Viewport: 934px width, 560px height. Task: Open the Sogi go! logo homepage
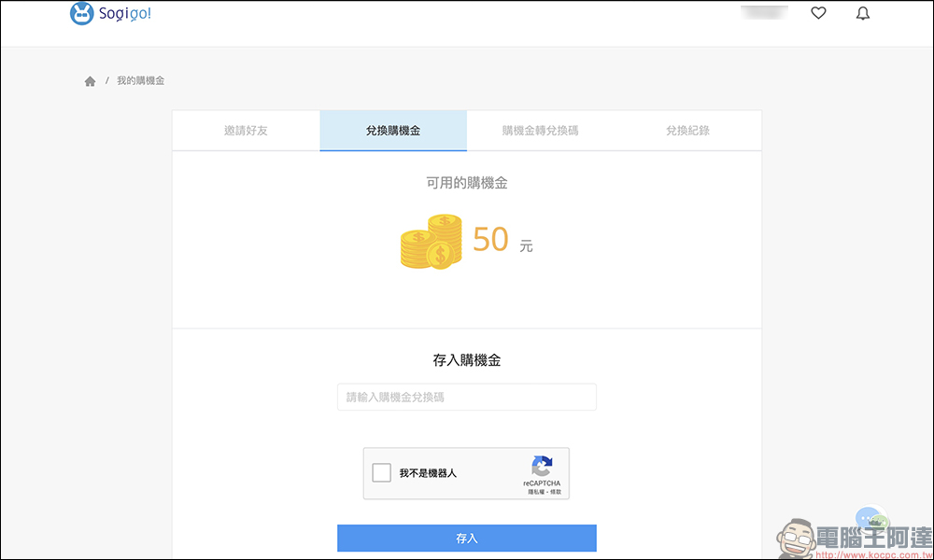click(110, 13)
